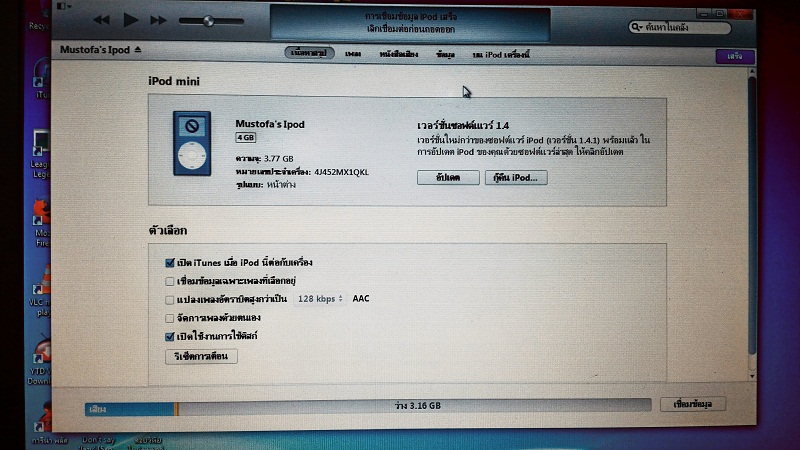Click serial number 4J452MX1QKL

[x=341, y=172]
